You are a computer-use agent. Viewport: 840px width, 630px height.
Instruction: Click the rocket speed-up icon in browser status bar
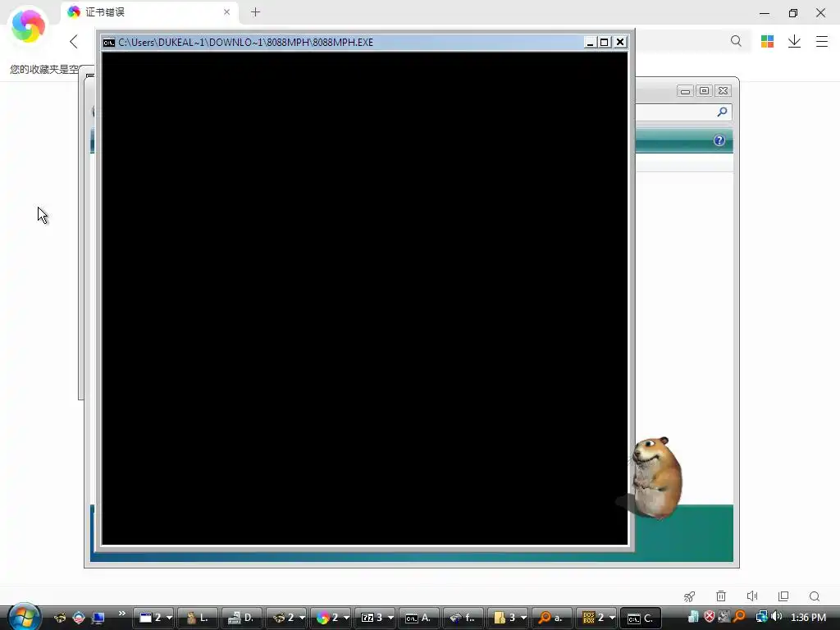689,596
